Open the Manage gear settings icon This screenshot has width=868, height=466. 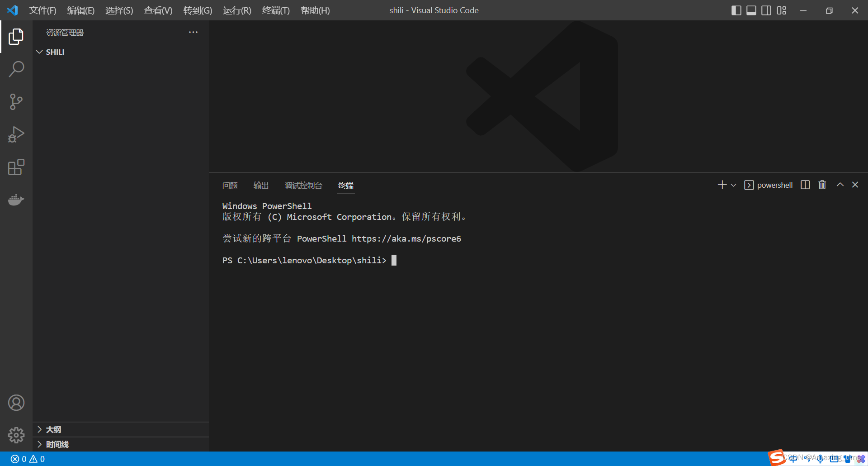pos(16,435)
